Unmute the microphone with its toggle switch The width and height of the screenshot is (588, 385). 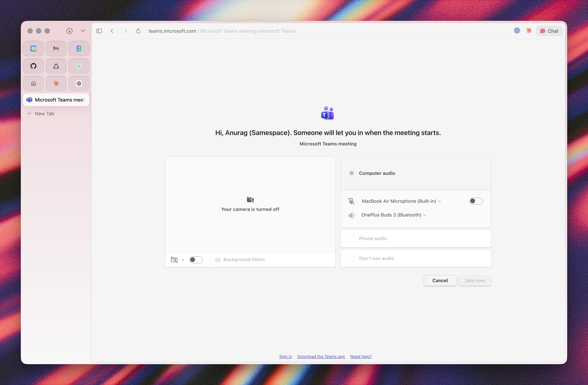[476, 201]
